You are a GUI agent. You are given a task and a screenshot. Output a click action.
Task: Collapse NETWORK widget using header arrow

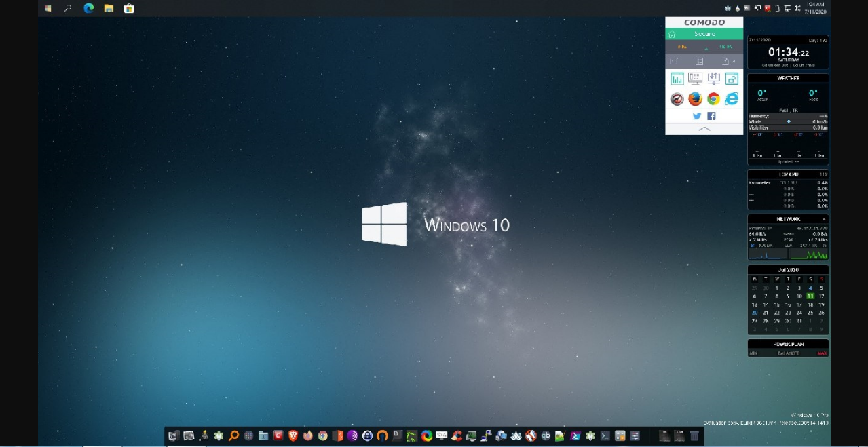(x=824, y=220)
